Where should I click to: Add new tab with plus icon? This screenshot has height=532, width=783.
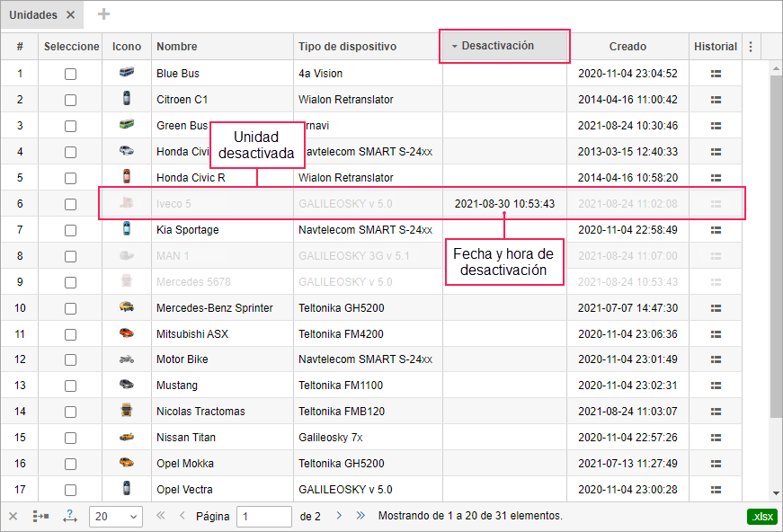click(x=104, y=14)
